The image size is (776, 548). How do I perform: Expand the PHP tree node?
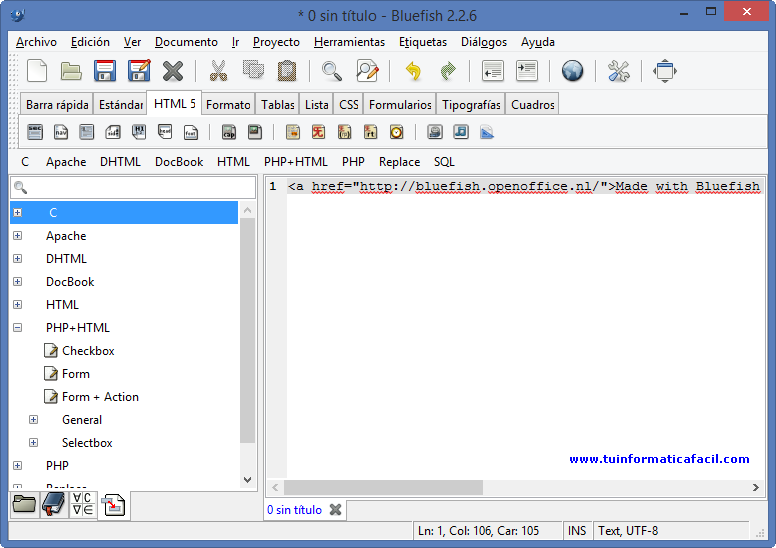(18, 466)
